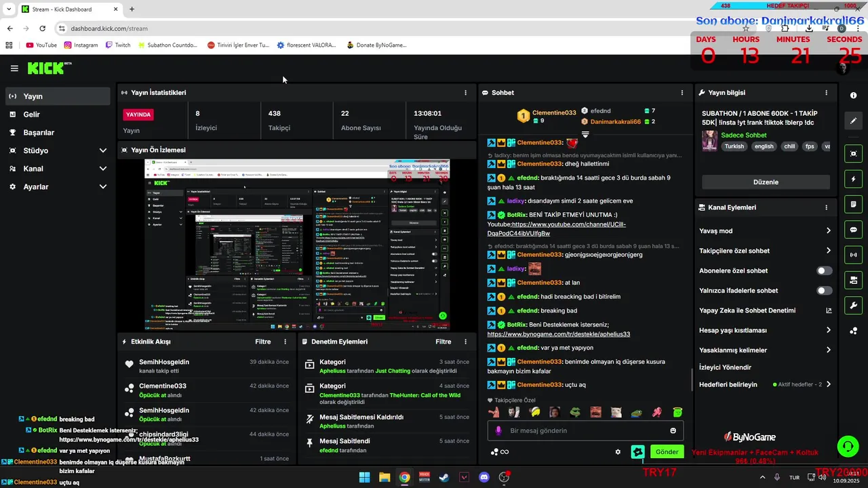Open Discord from the taskbar
Screen dimensions: 868x488
pyautogui.click(x=484, y=477)
